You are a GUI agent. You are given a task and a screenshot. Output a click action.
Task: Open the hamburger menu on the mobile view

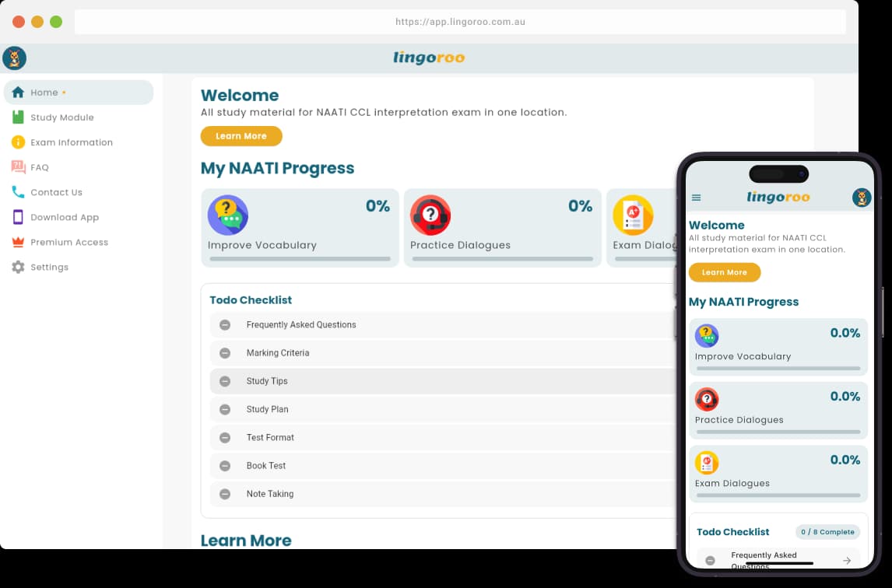tap(696, 198)
